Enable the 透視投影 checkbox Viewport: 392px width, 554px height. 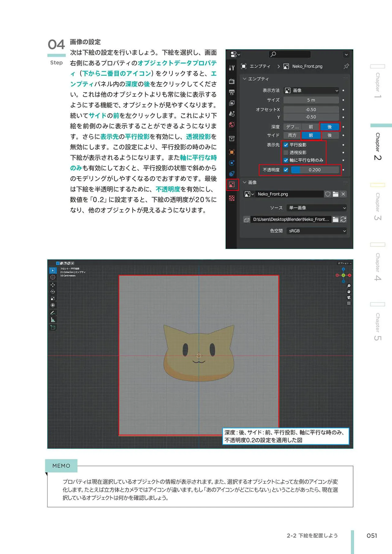coord(286,153)
